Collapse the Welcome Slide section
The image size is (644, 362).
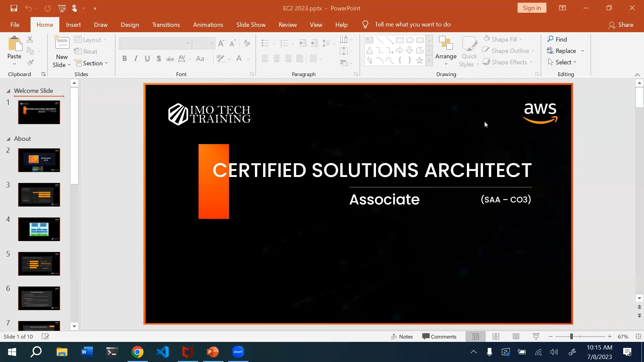click(8, 91)
